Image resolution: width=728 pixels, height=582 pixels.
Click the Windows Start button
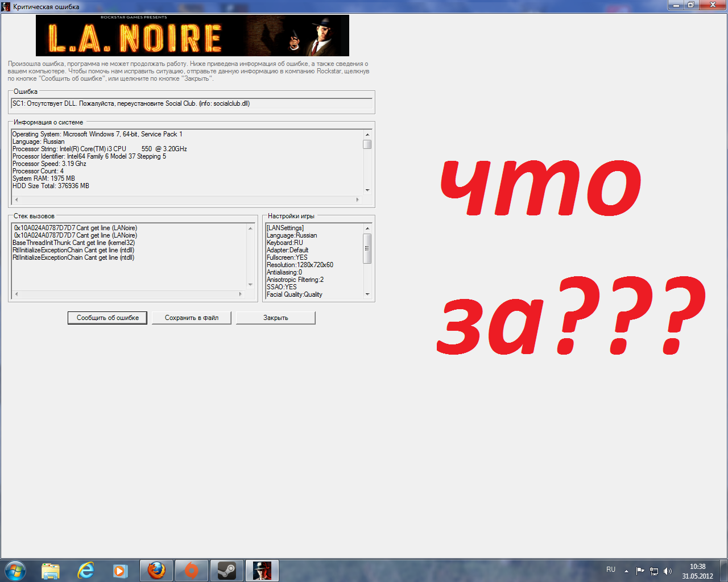[15, 570]
